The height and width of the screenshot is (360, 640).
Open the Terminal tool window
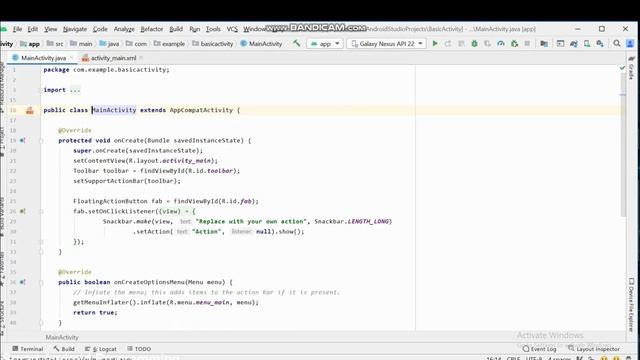click(27, 349)
